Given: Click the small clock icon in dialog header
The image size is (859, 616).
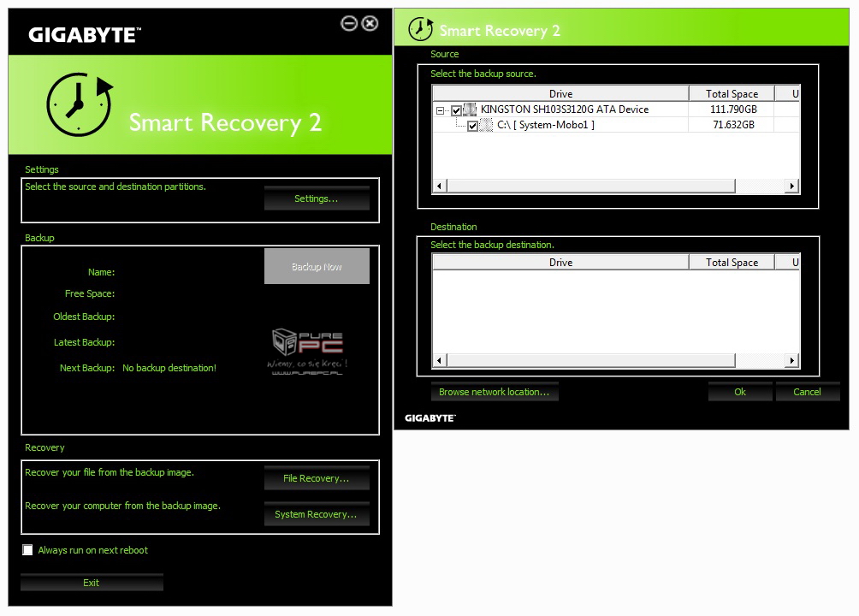Looking at the screenshot, I should coord(420,28).
